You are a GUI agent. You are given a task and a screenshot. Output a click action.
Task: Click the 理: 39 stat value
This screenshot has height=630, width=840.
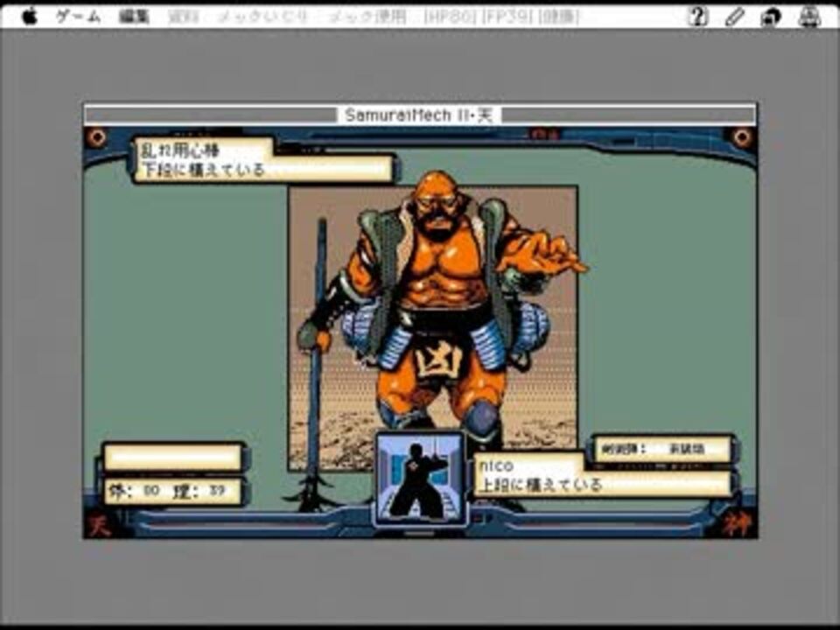(x=199, y=491)
